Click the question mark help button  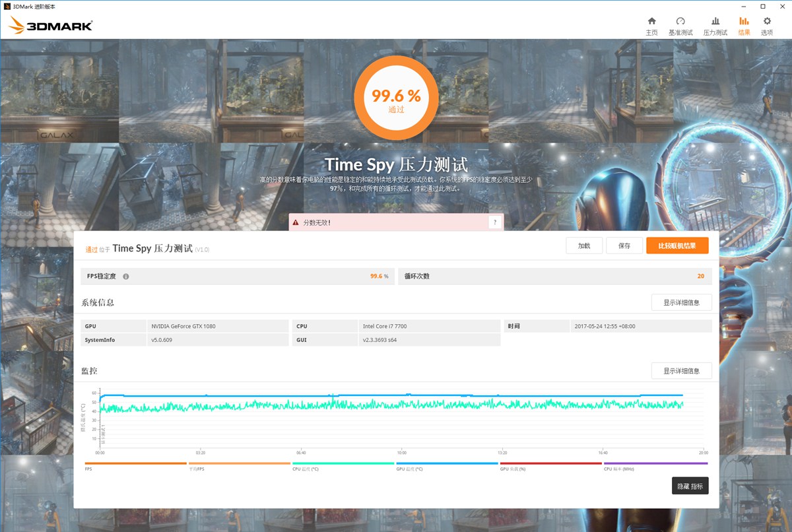[494, 222]
